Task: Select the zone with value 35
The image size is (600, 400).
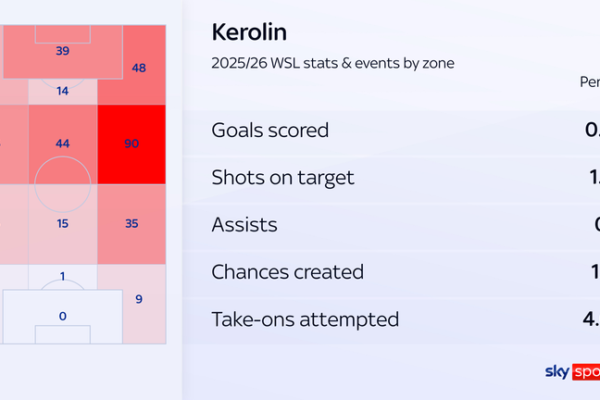Action: (x=132, y=224)
